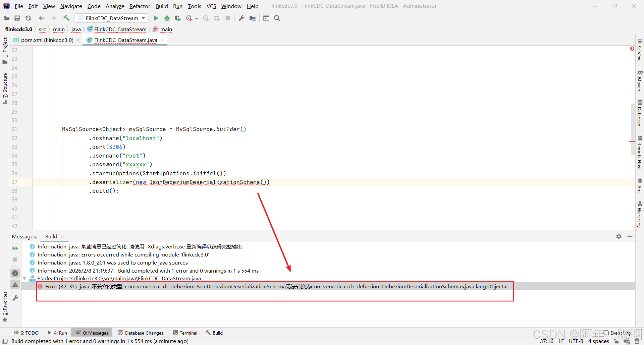Open the Navigate menu

pos(71,6)
